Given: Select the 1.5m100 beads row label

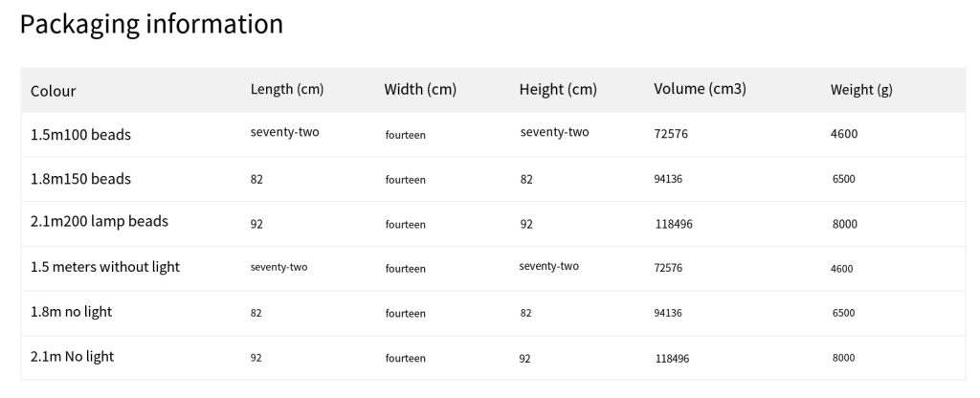Looking at the screenshot, I should click(x=80, y=134).
